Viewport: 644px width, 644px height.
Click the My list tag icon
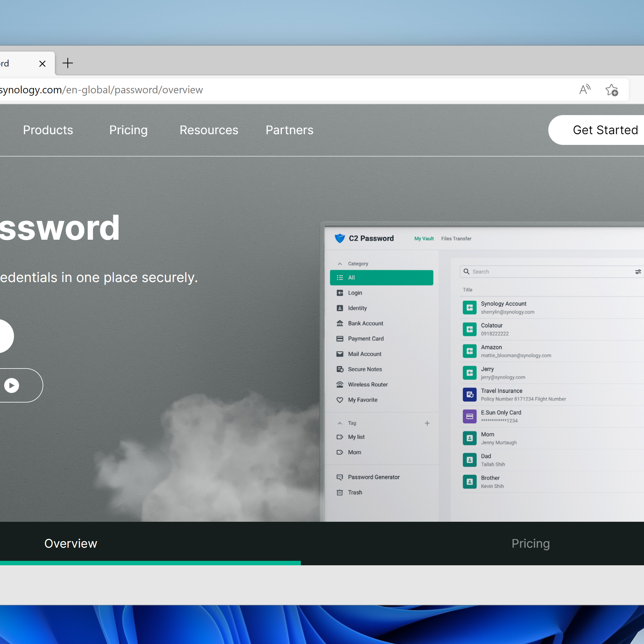340,437
